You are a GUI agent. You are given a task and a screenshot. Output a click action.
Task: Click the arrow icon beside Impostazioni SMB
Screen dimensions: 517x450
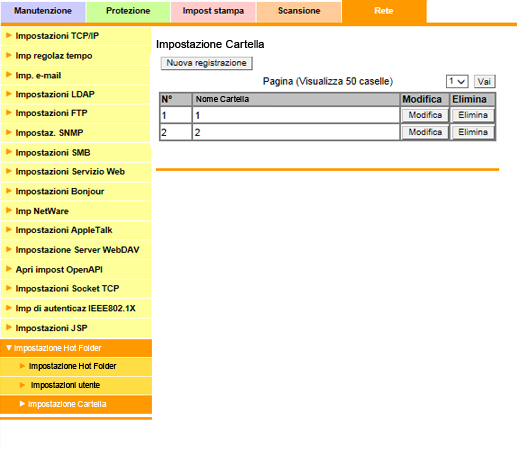tap(9, 152)
